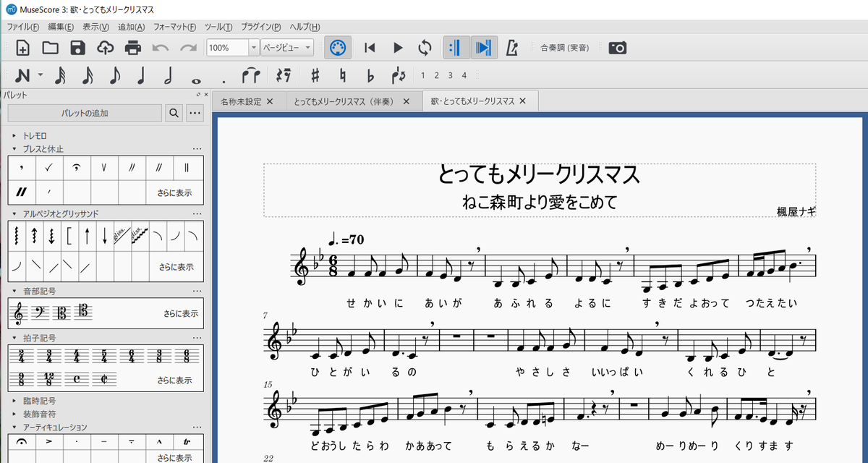Screen dimensions: 868x463
Task: Search the palettes
Action: [174, 113]
